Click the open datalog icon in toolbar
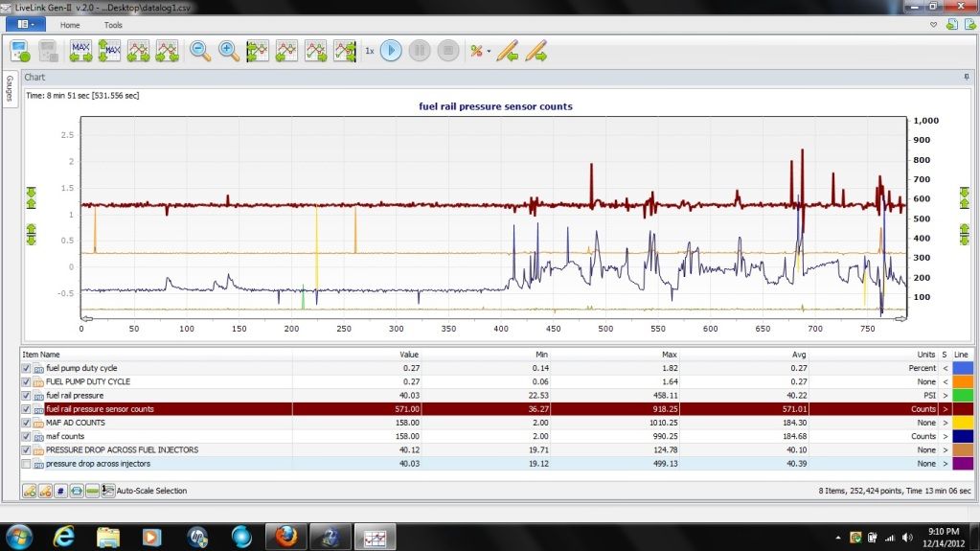Screen dimensions: 980x551 tap(21, 51)
